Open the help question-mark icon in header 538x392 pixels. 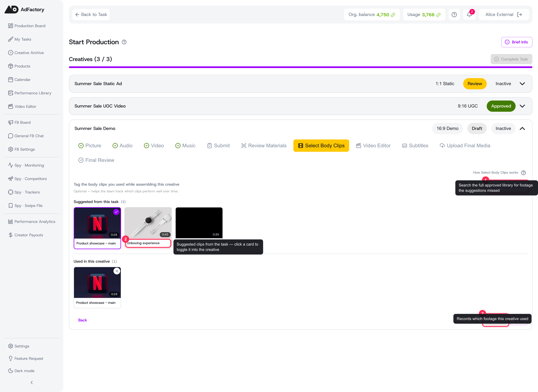point(454,14)
